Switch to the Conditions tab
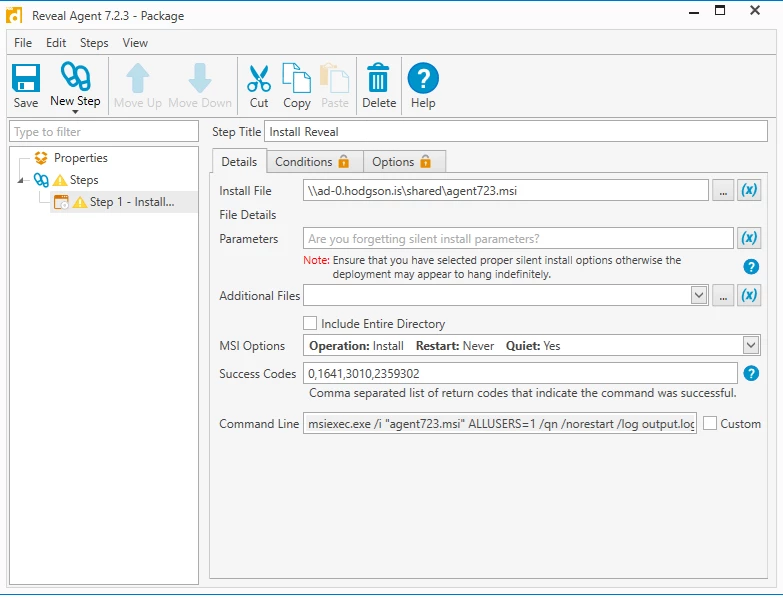 pos(315,162)
